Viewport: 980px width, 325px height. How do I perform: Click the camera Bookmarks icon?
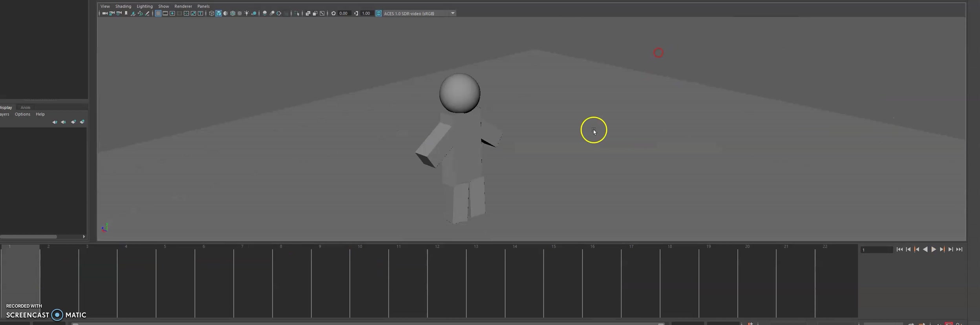pyautogui.click(x=126, y=13)
